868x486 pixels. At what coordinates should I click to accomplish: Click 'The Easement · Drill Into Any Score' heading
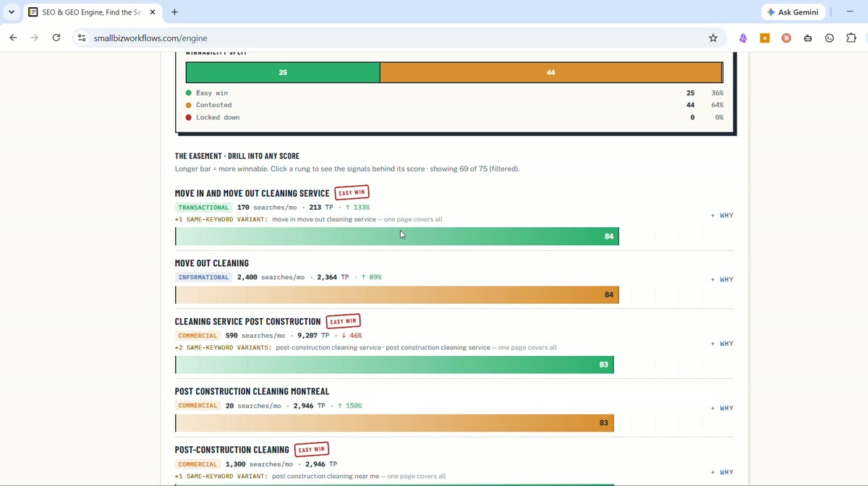(x=237, y=156)
